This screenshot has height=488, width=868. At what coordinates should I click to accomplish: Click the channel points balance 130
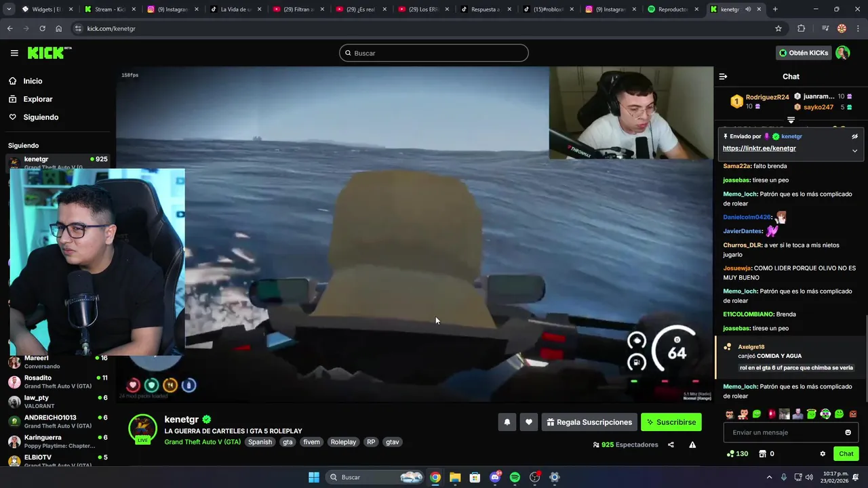pyautogui.click(x=738, y=453)
